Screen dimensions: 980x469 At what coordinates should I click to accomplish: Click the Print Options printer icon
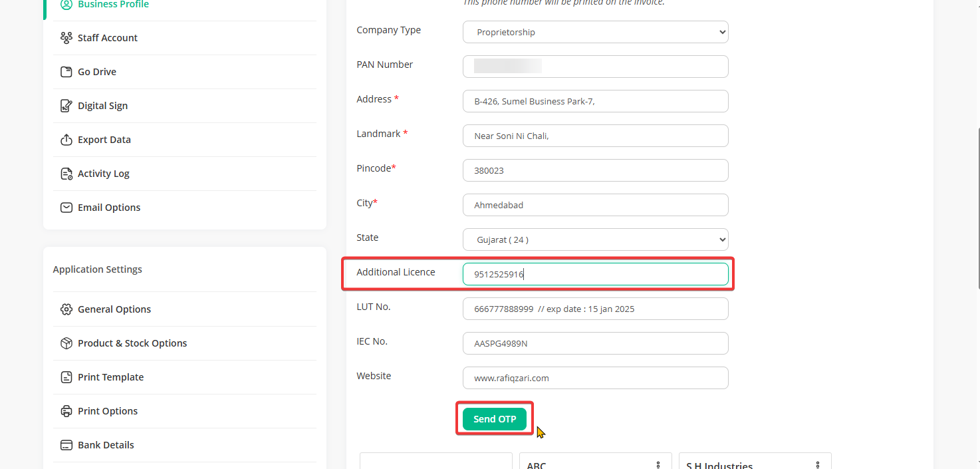[66, 411]
